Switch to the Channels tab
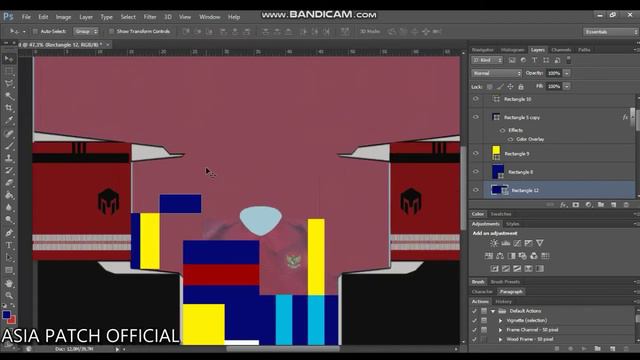 [x=561, y=50]
